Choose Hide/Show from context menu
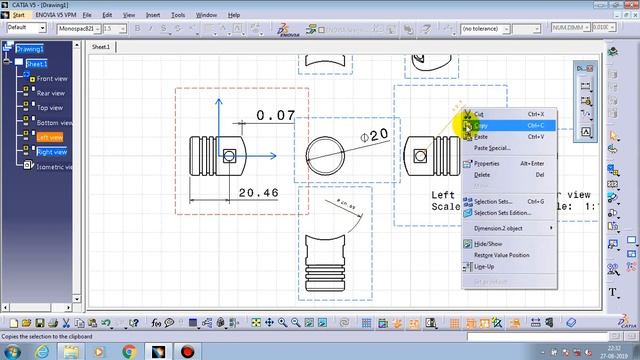 509,244
